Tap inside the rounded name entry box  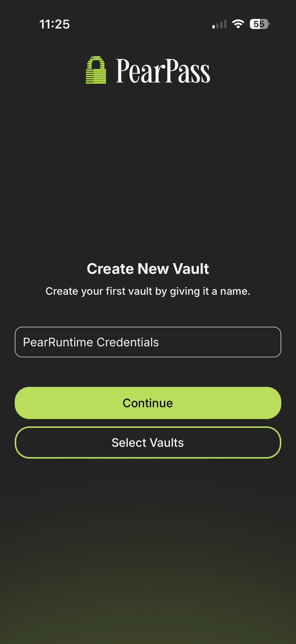tap(148, 342)
